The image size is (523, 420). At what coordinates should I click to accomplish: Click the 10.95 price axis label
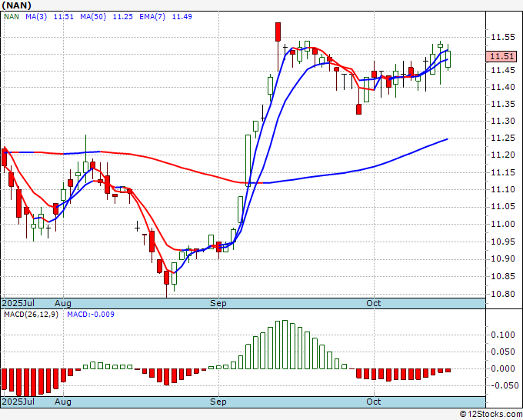(503, 242)
